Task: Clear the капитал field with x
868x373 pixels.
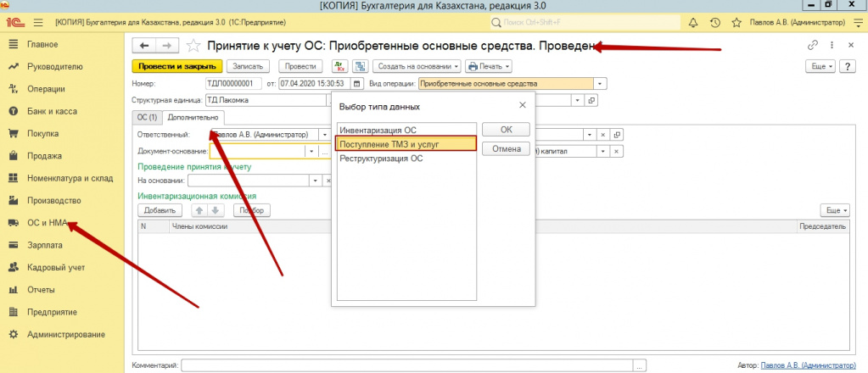Action: 617,152
